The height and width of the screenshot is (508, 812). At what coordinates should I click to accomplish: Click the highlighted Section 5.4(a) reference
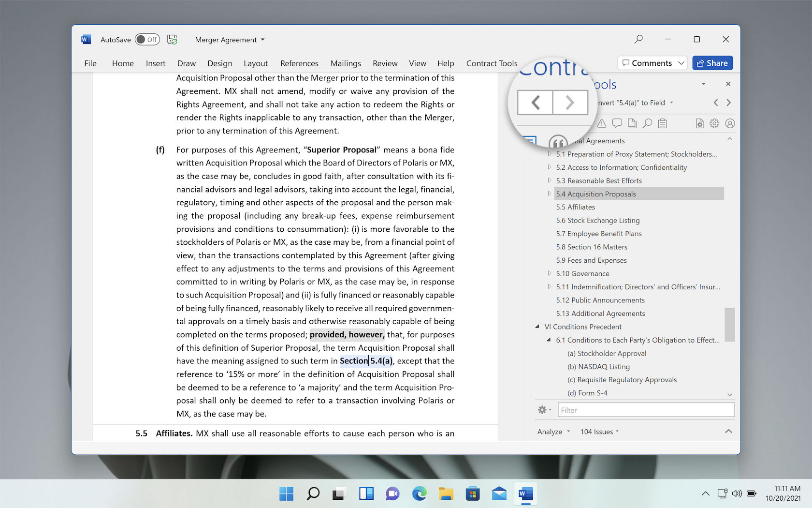point(366,360)
